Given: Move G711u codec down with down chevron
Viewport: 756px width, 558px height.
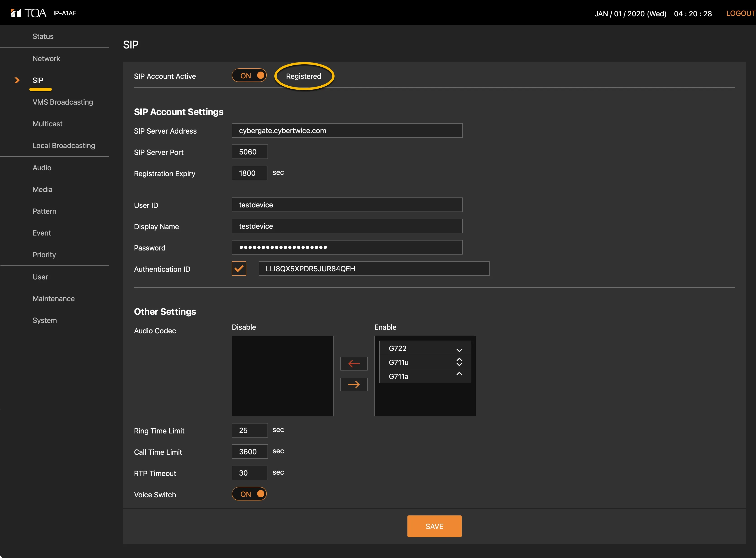Looking at the screenshot, I should click(x=459, y=365).
